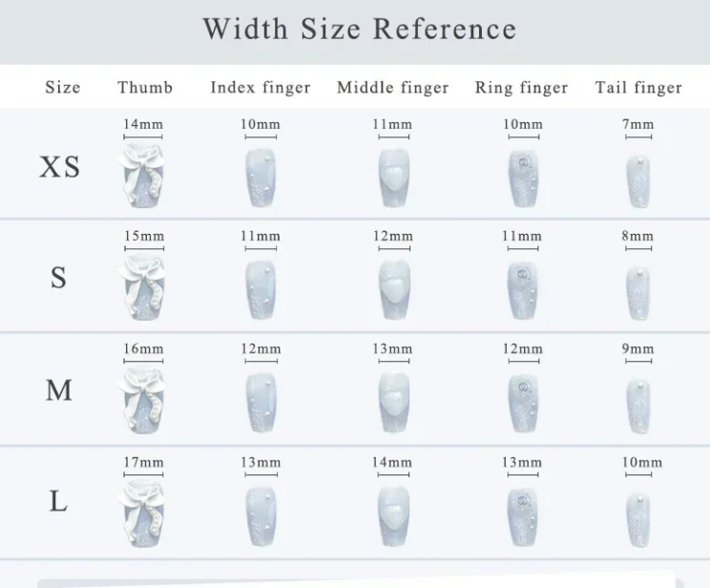Click the Index finger column header
Viewport: 710px width, 588px height.
[x=261, y=88]
